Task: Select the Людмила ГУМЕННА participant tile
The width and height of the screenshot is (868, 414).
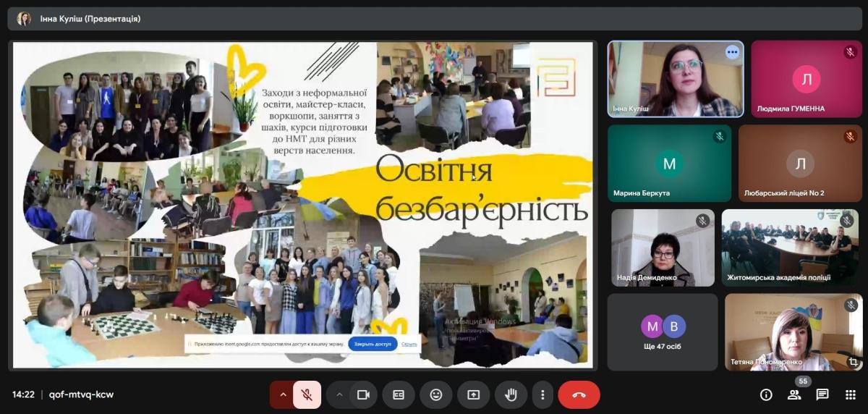Action: point(807,78)
